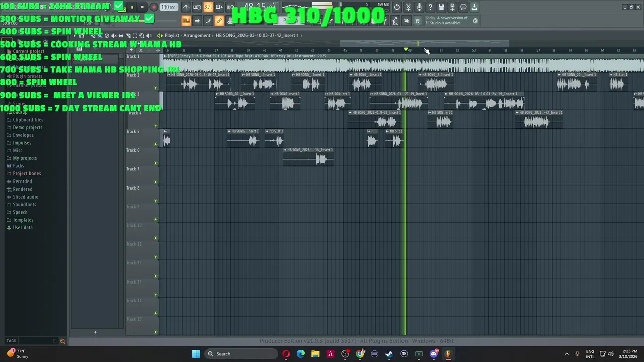Arm the red record button

(154, 7)
